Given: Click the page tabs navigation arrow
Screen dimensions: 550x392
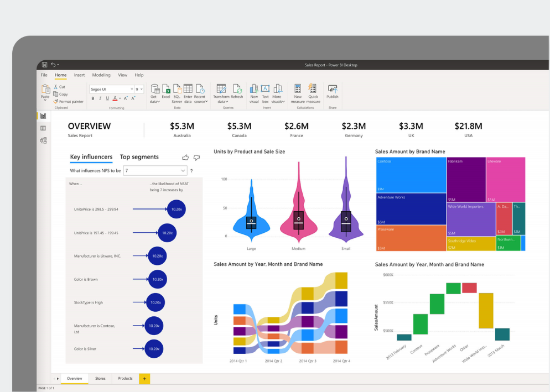Looking at the screenshot, I should point(58,379).
